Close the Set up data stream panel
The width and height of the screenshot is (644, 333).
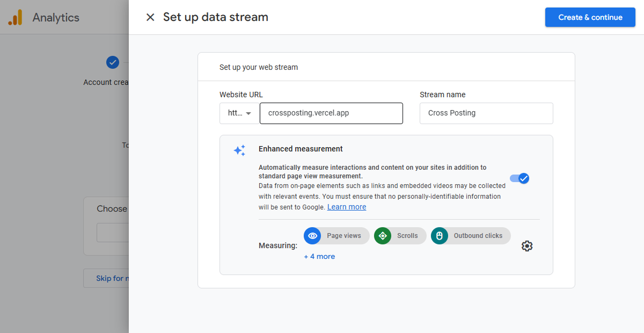(150, 17)
